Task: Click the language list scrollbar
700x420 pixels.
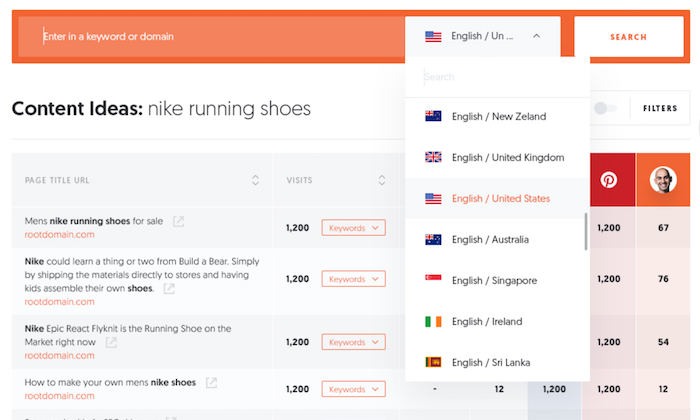Action: click(586, 232)
